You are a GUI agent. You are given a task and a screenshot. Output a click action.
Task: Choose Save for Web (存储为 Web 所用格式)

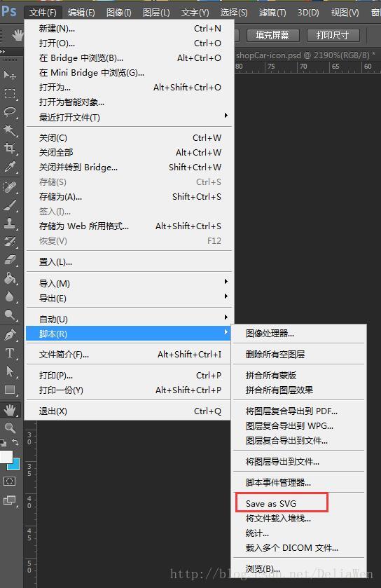tap(130, 226)
